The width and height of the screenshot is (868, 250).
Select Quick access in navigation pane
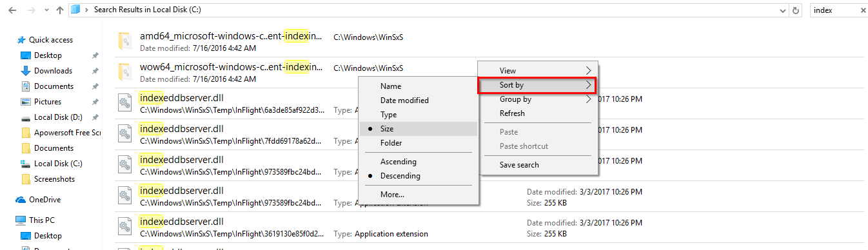click(50, 40)
